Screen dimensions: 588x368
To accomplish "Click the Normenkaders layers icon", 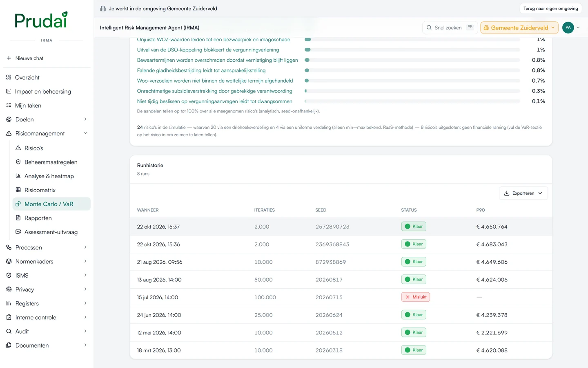I will [9, 261].
